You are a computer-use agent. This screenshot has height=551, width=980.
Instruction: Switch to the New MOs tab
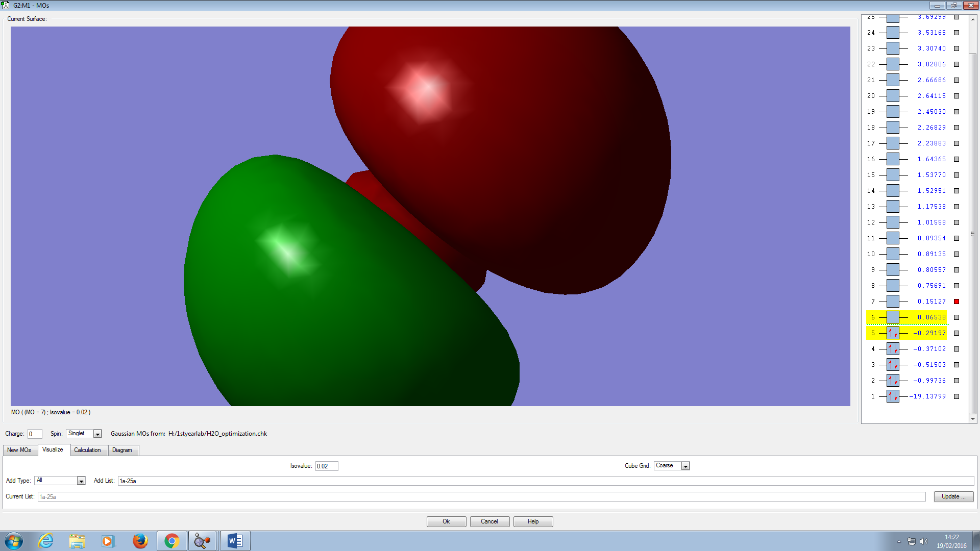pos(19,450)
